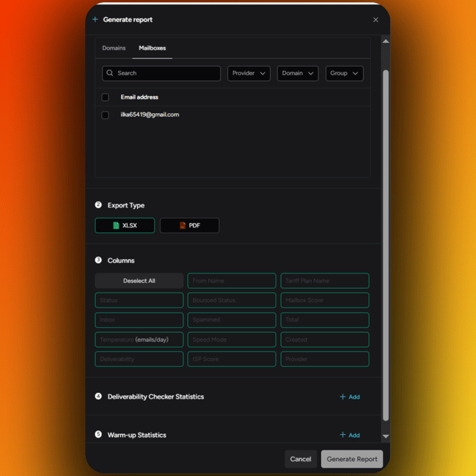The image size is (476, 476).
Task: Click the vertical scrollbar thumb
Action: pos(386,245)
